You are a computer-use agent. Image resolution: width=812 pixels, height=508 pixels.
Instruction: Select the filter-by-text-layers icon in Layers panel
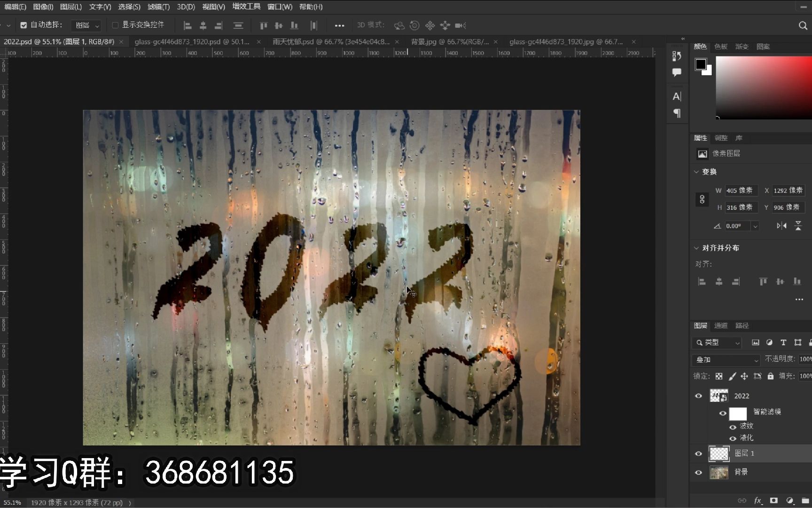(783, 342)
